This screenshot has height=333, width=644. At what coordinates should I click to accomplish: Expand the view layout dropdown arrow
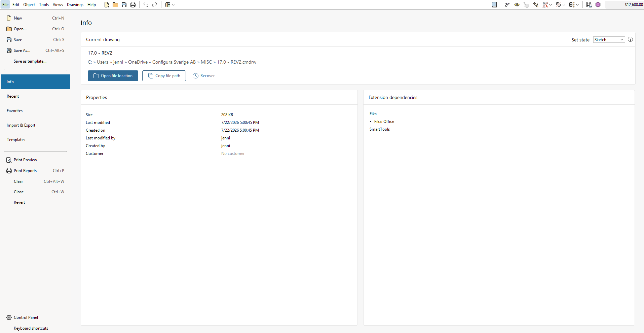173,5
